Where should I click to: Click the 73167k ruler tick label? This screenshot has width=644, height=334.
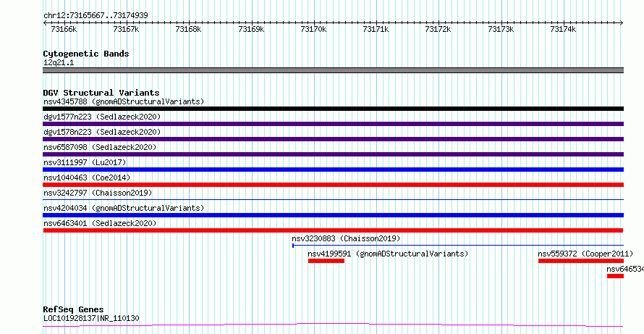pos(126,29)
